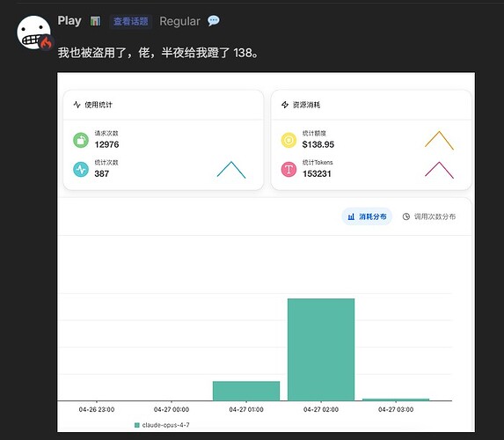Screen dimensions: 504x440
Task: Click the green legend color square
Action: tap(136, 425)
